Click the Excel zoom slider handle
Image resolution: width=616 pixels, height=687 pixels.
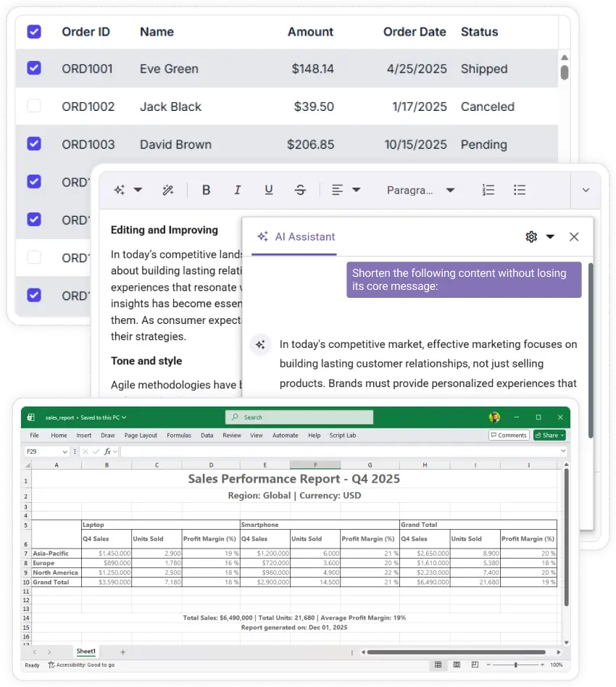pos(516,665)
